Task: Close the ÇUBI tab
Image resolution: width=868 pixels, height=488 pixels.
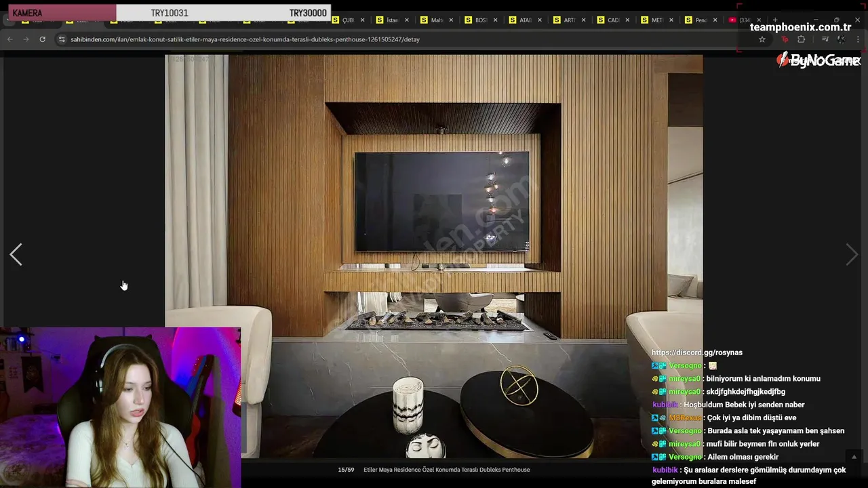Action: (x=364, y=20)
